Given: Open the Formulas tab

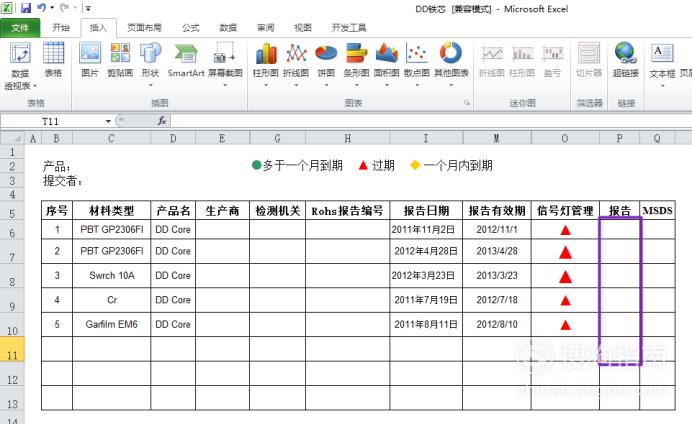Looking at the screenshot, I should [x=191, y=28].
